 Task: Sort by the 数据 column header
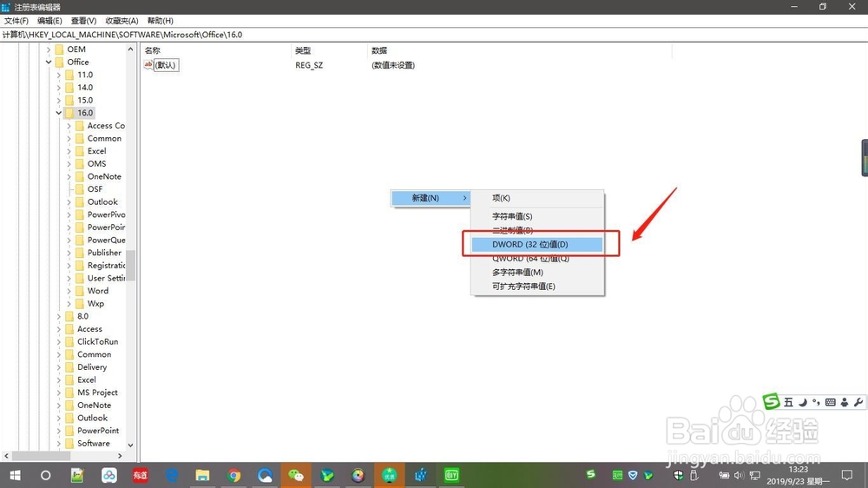(519, 50)
